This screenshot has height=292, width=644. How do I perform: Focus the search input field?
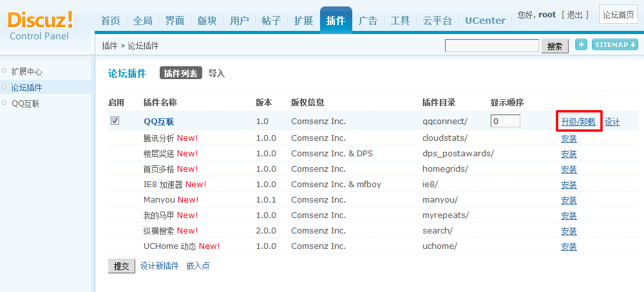(492, 46)
